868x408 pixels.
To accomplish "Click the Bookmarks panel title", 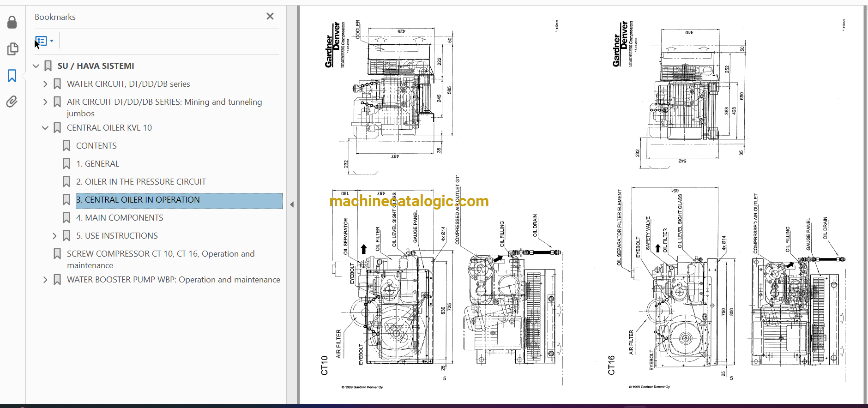I will (55, 17).
